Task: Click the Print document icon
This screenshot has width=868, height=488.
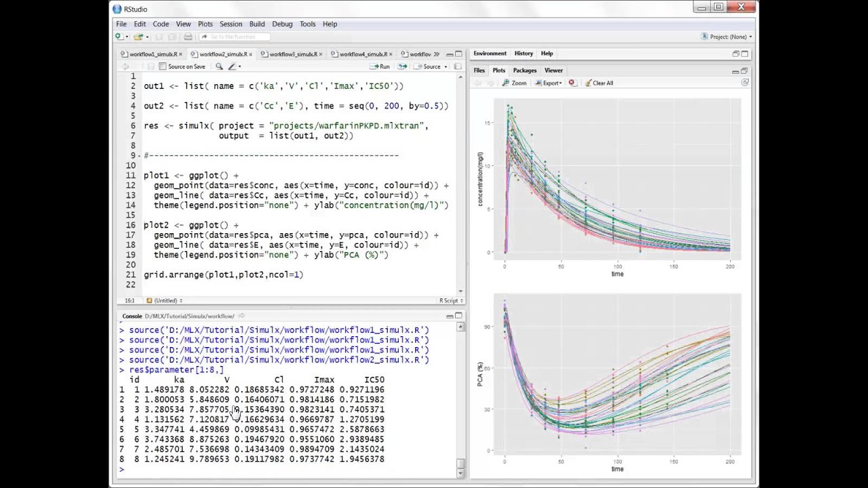Action: tap(188, 37)
